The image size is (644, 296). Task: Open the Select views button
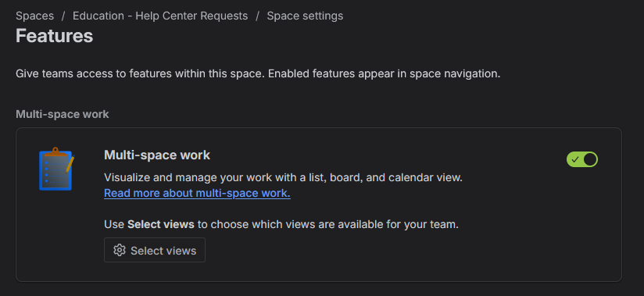click(155, 250)
